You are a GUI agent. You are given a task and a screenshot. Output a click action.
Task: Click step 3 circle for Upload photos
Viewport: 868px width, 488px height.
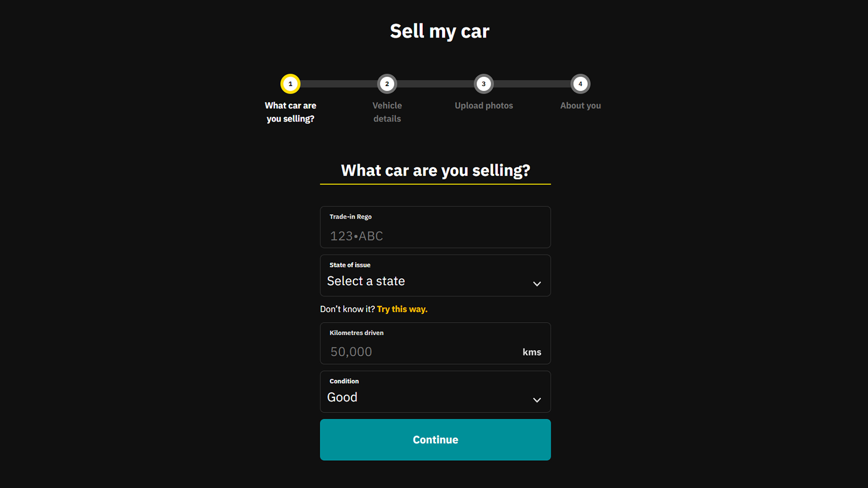[484, 84]
